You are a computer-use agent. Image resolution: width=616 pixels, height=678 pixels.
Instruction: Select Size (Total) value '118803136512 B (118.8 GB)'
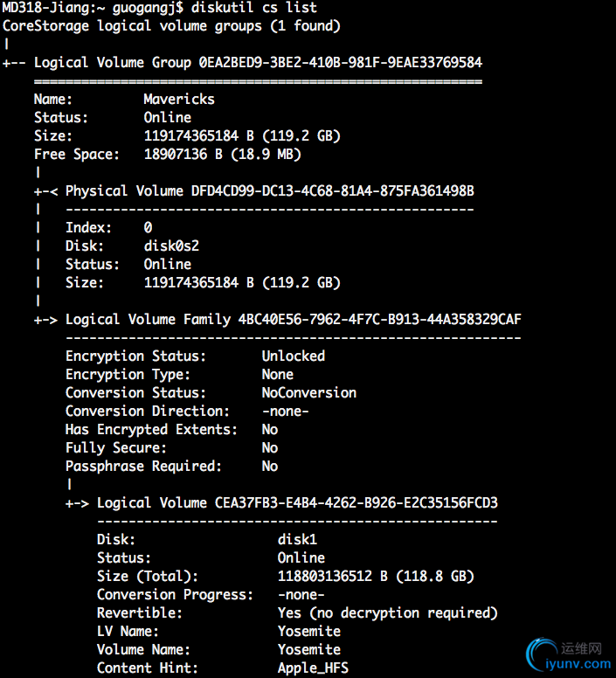click(x=376, y=577)
